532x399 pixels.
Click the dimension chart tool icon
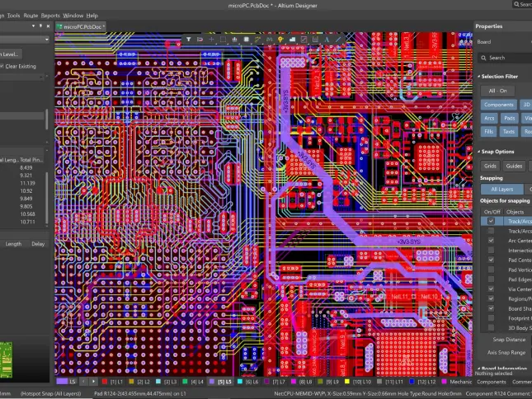pos(315,40)
